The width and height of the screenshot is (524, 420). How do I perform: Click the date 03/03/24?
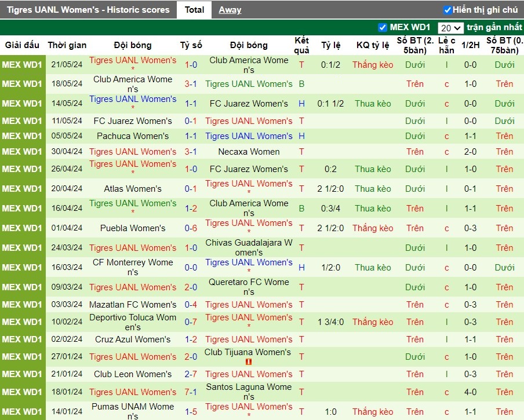pyautogui.click(x=67, y=305)
